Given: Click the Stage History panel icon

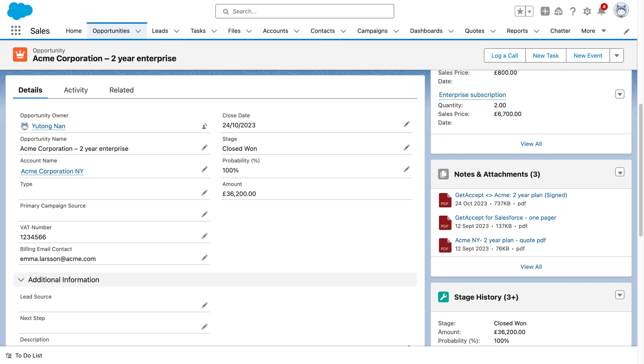Looking at the screenshot, I should [443, 297].
